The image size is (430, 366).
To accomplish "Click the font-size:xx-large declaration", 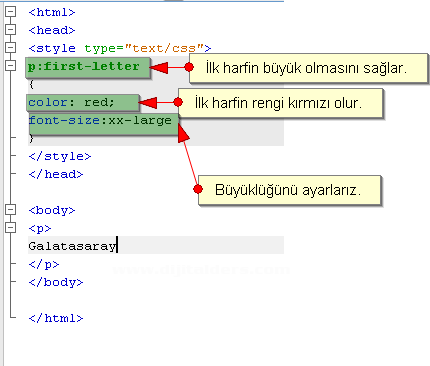I will [x=100, y=120].
